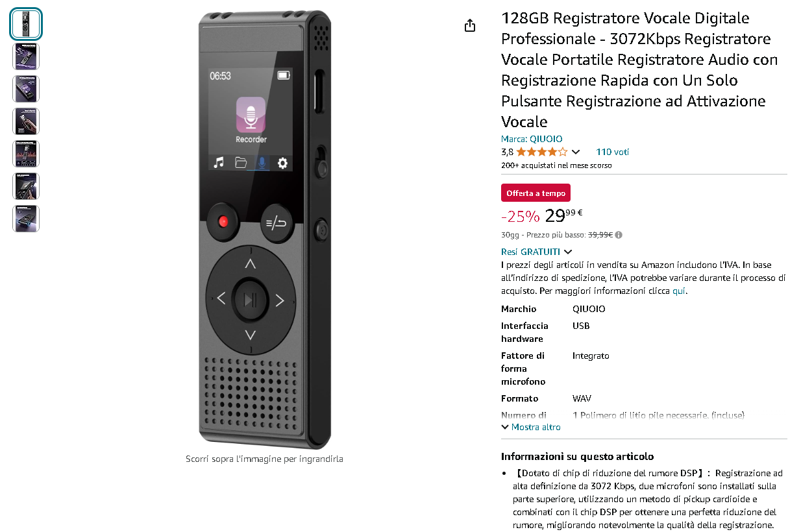Select the third product thumbnail
The height and width of the screenshot is (532, 801).
tap(26, 89)
